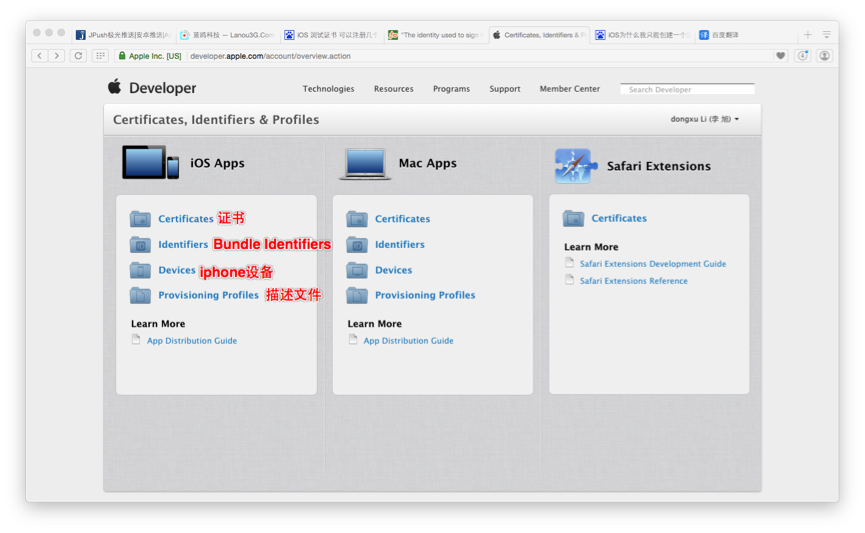Open iOS Apps Certificates link
This screenshot has width=865, height=533.
click(185, 219)
